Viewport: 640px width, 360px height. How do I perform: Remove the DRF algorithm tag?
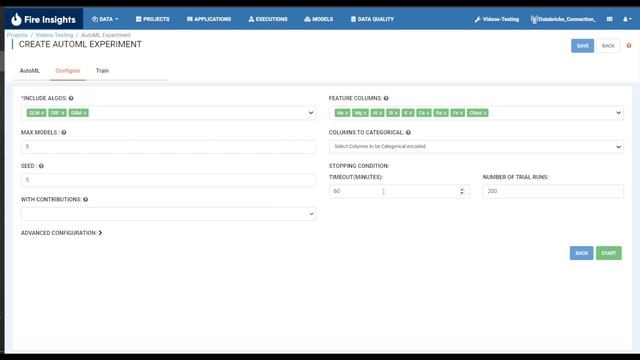pos(63,113)
